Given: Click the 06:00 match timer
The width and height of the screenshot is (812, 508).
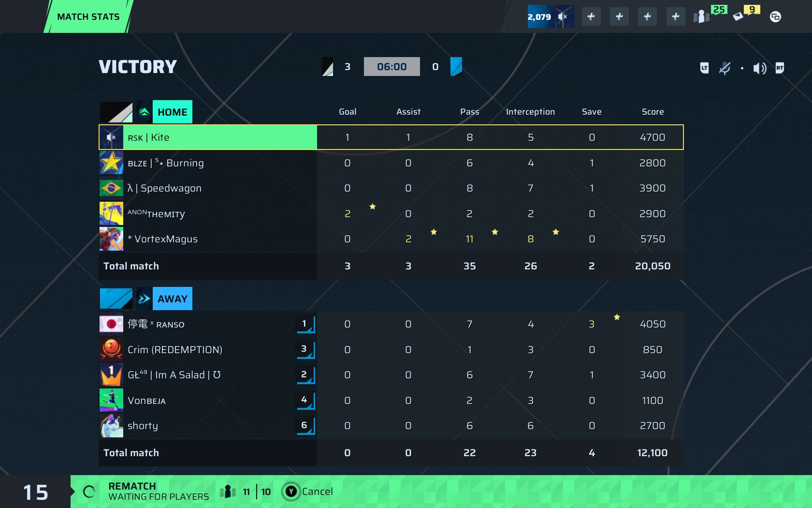Looking at the screenshot, I should coord(391,67).
